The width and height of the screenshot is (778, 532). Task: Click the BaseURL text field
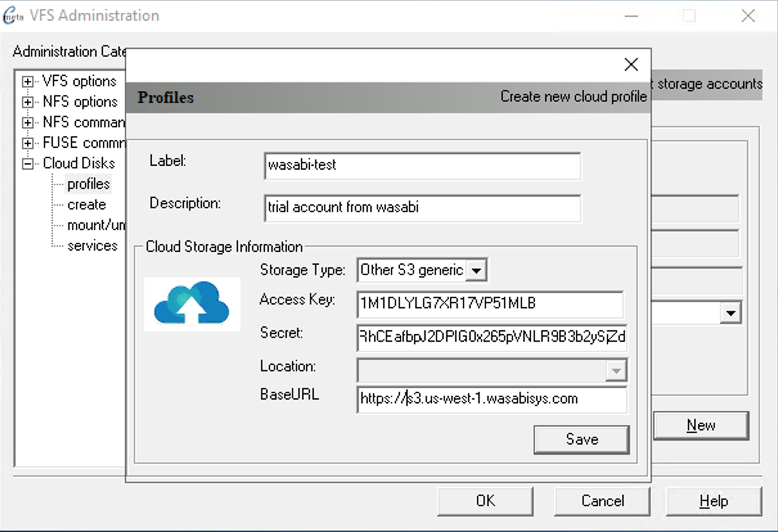point(491,399)
